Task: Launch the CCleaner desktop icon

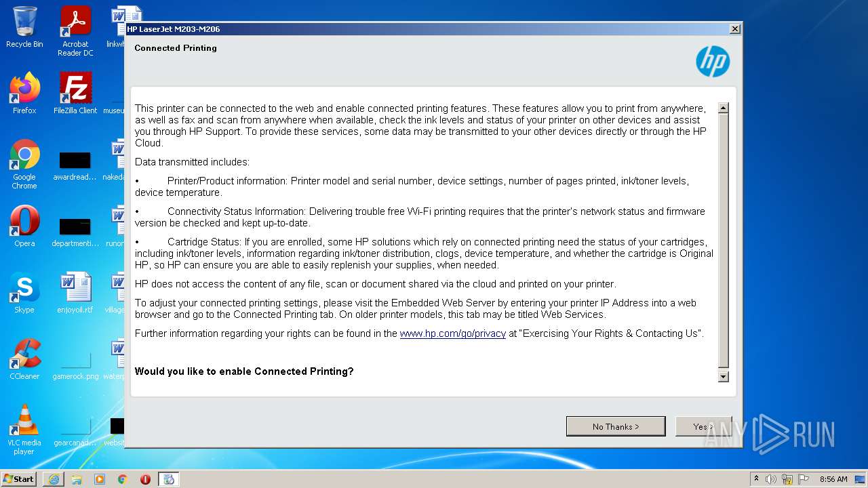Action: 24,359
